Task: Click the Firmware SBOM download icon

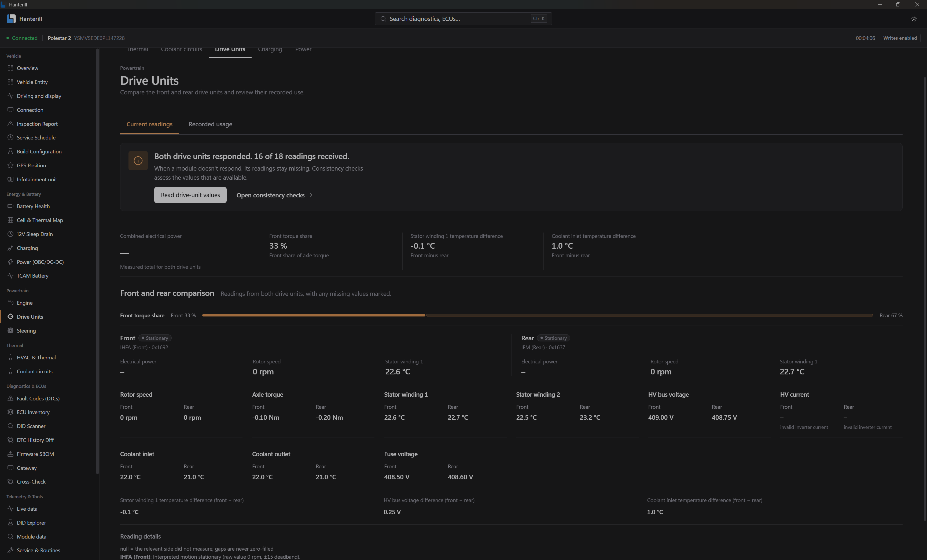Action: [10, 454]
